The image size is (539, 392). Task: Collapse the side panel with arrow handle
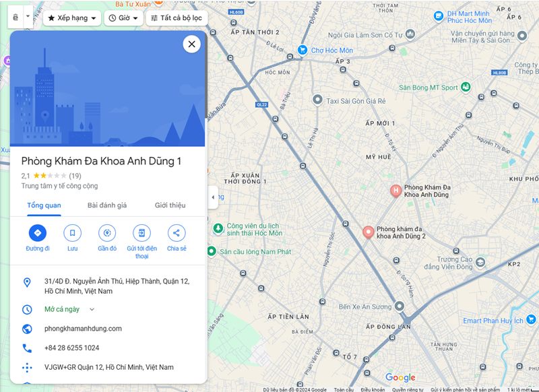pos(213,197)
